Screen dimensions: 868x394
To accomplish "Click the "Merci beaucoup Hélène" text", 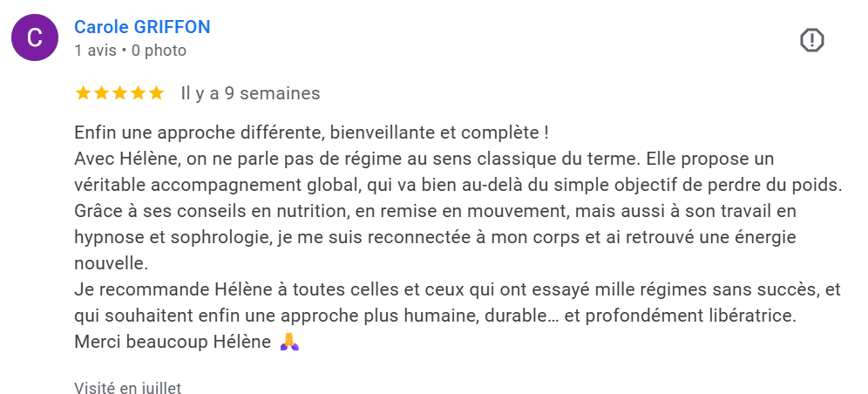I will click(x=173, y=342).
